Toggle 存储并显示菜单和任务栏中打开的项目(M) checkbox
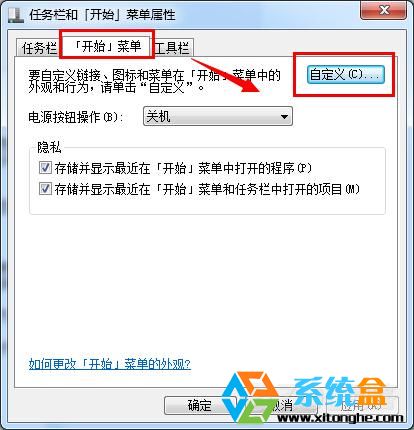Screen dimensions: 414x430 click(45, 189)
